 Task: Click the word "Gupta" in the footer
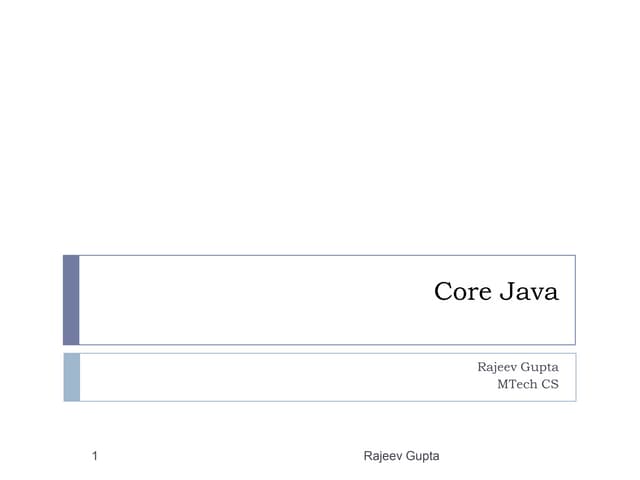tap(422, 456)
